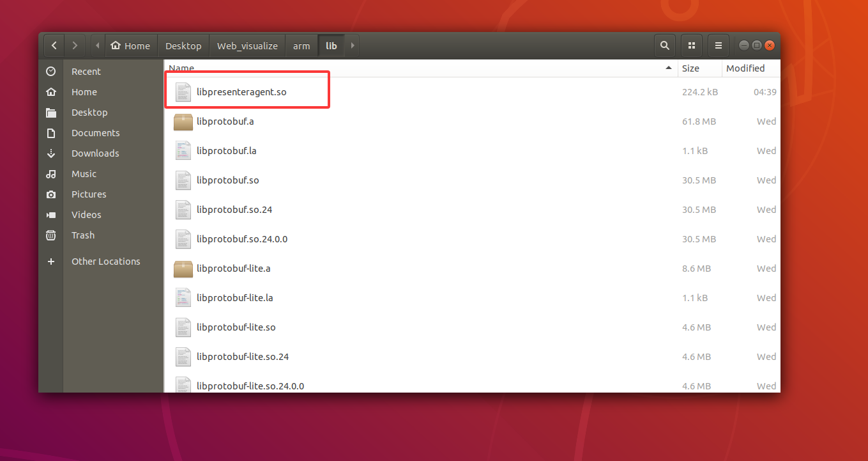Select the libprotobuf-lite.so.24 file icon
Image resolution: width=868 pixels, height=461 pixels.
(x=183, y=357)
